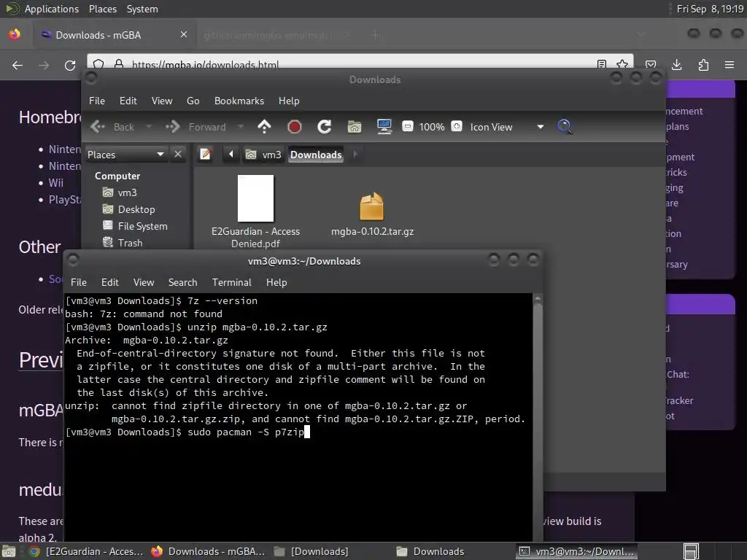Bookmark page with star icon
747x560 pixels.
pos(622,64)
